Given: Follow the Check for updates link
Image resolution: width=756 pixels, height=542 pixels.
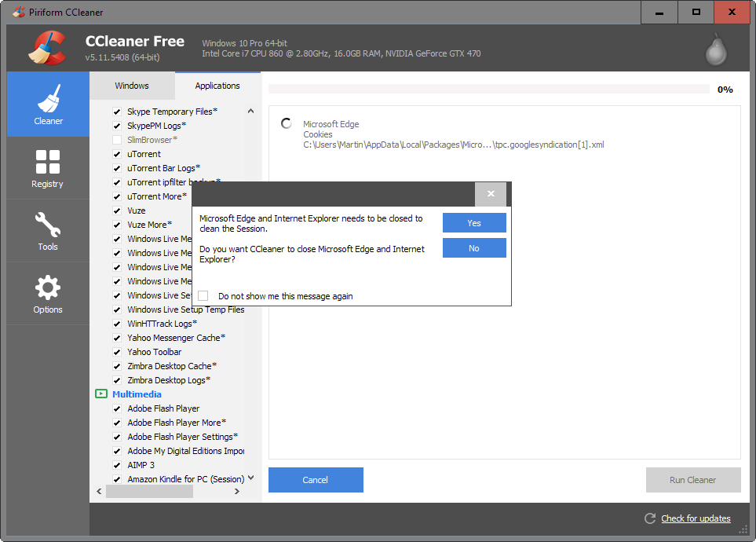Looking at the screenshot, I should 696,518.
